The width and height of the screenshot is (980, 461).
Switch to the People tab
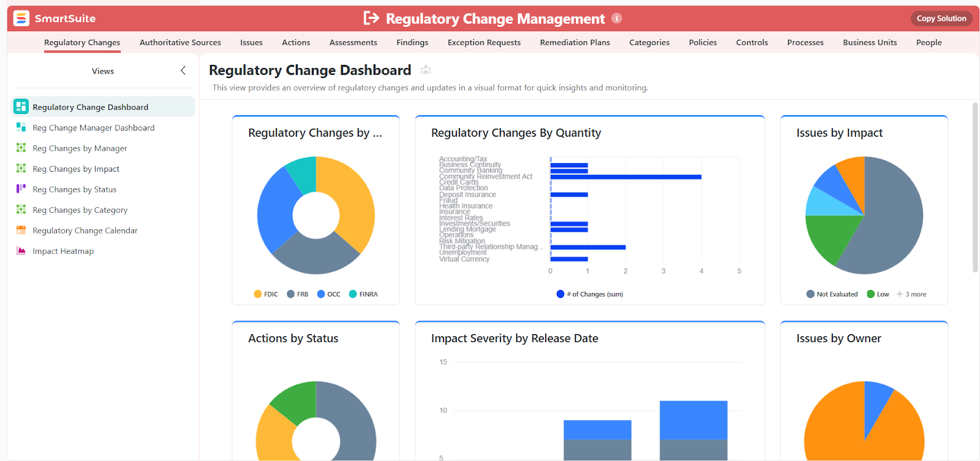click(929, 42)
